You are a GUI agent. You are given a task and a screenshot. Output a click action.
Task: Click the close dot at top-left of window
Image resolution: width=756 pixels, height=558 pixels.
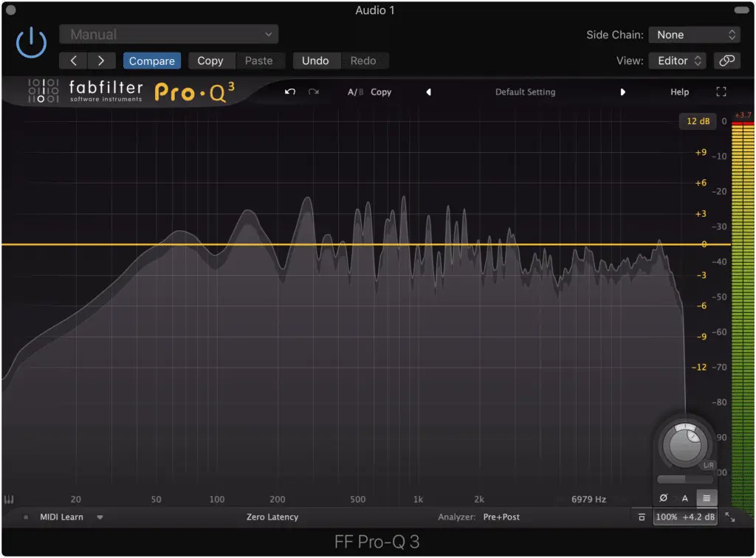pos(10,10)
